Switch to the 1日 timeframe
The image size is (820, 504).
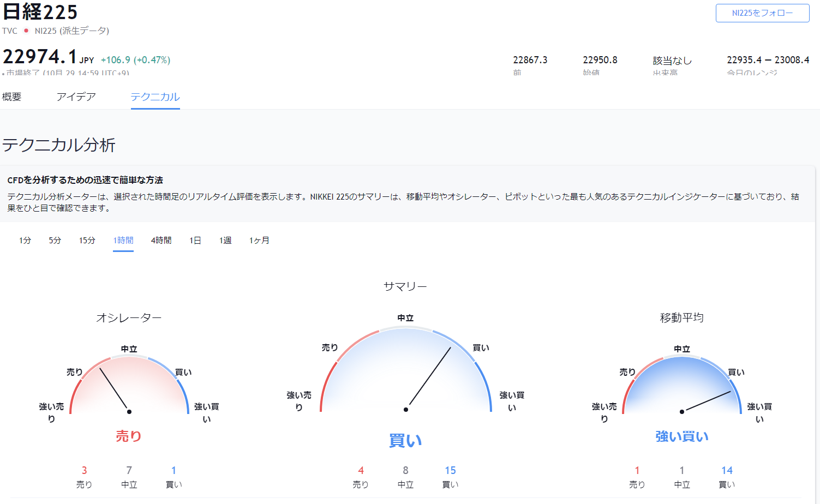(x=195, y=240)
